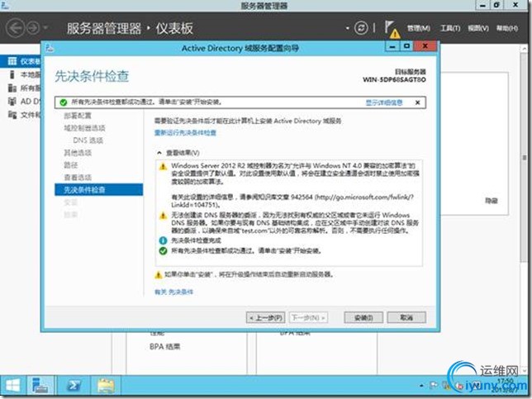Click the blue info icon for 先决条件检查完成
This screenshot has height=399, width=532.
pyautogui.click(x=164, y=240)
